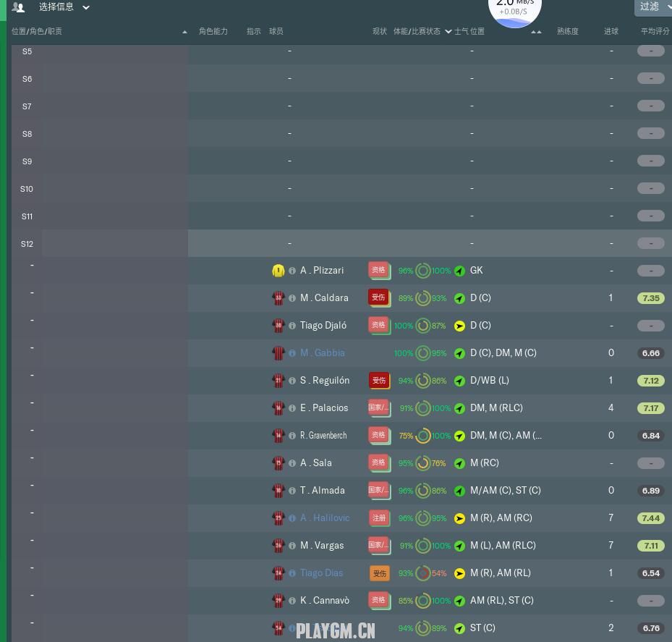Viewport: 672px width, 642px height.
Task: Click the info icon beside M. Caldara
Action: coord(292,298)
